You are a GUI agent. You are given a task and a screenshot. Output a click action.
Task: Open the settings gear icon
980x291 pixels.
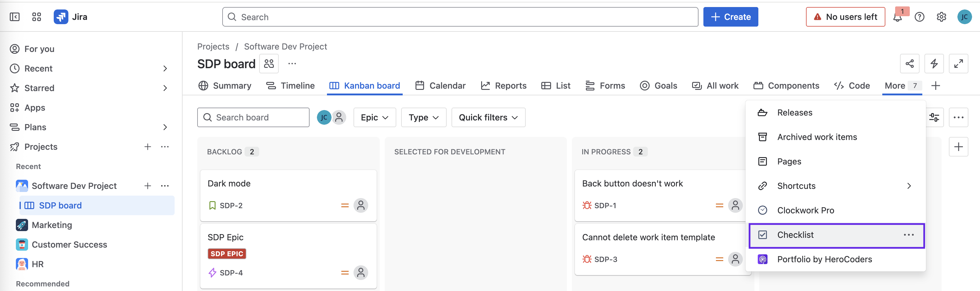pos(941,17)
